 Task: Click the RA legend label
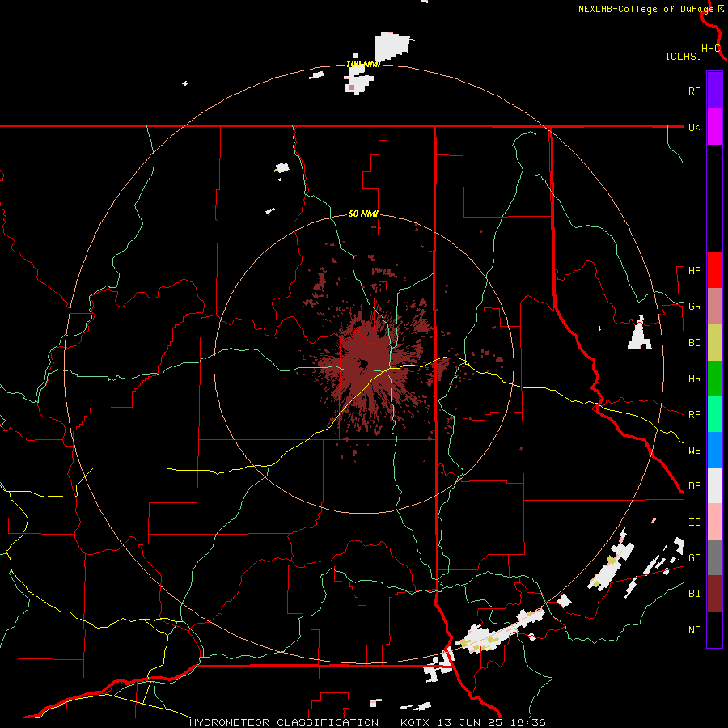pos(694,415)
